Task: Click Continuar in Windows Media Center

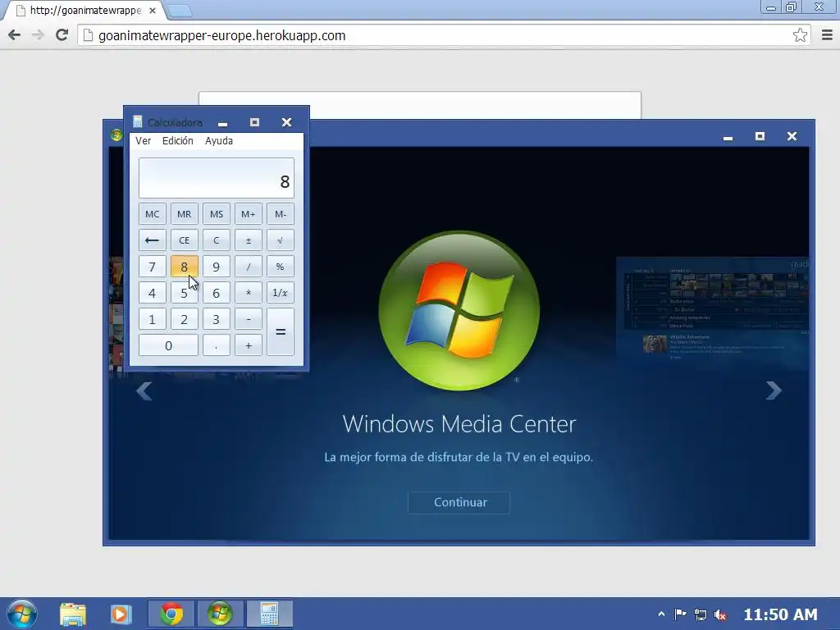Action: point(459,503)
